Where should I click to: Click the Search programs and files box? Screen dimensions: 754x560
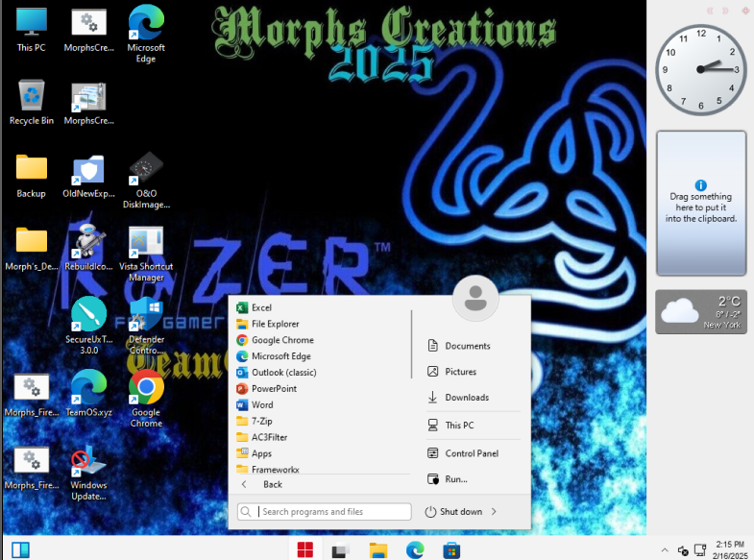(x=324, y=511)
